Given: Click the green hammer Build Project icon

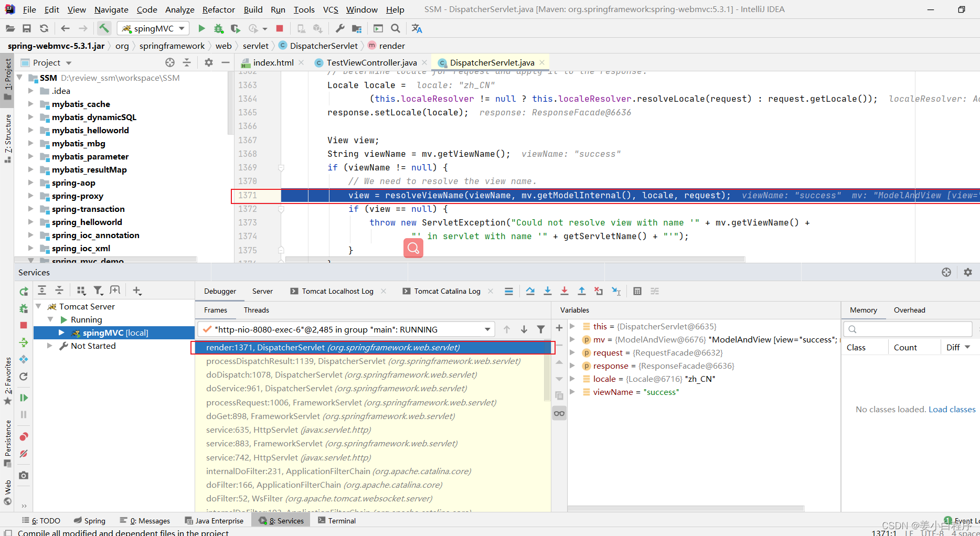Looking at the screenshot, I should point(104,28).
